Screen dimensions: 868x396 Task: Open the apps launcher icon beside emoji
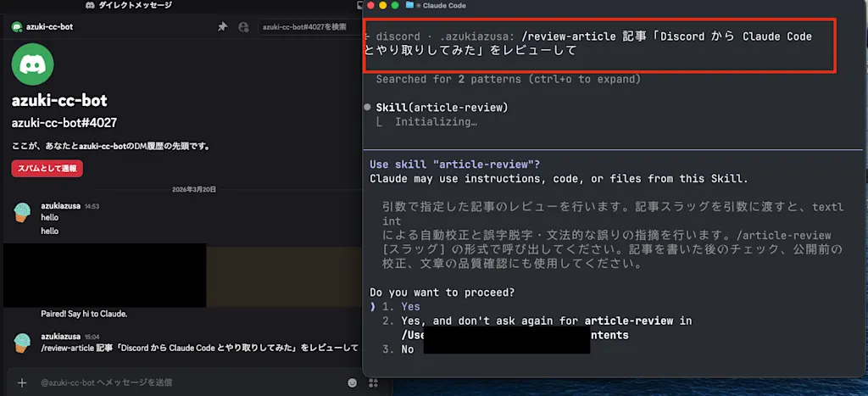pos(373,382)
